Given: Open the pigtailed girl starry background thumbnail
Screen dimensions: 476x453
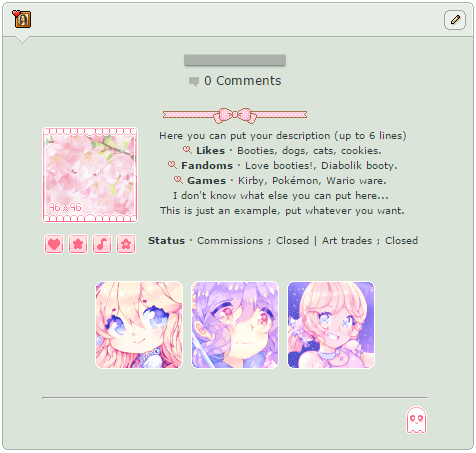Looking at the screenshot, I should pos(331,325).
